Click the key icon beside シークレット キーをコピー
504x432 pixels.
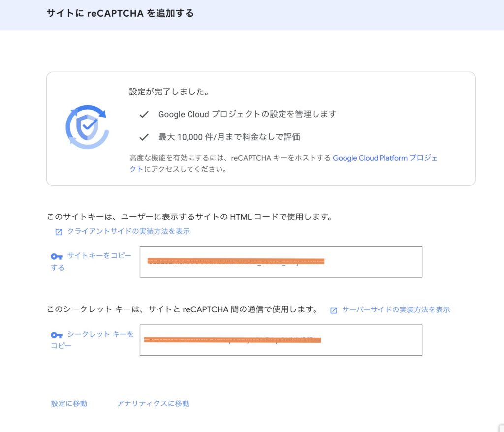coord(57,335)
